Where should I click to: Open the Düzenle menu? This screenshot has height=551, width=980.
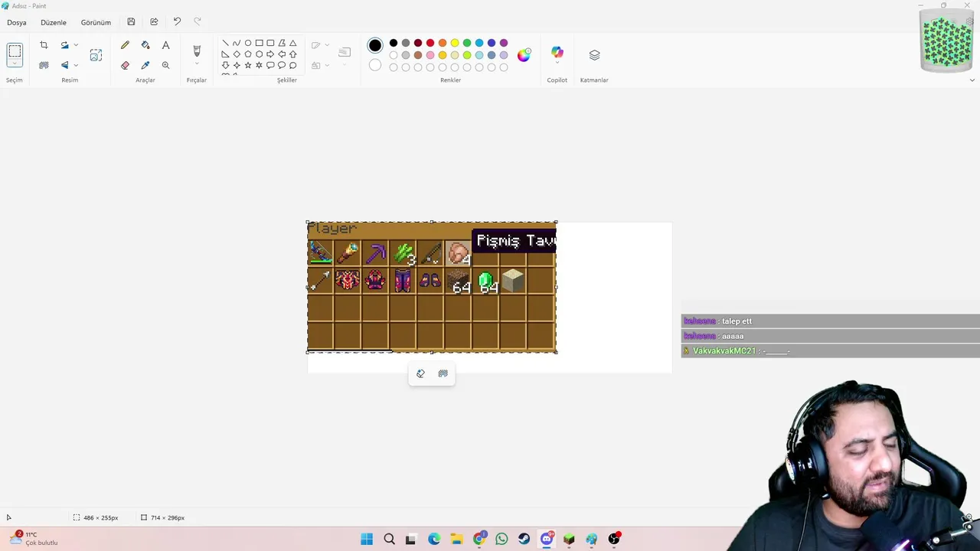[x=54, y=22]
